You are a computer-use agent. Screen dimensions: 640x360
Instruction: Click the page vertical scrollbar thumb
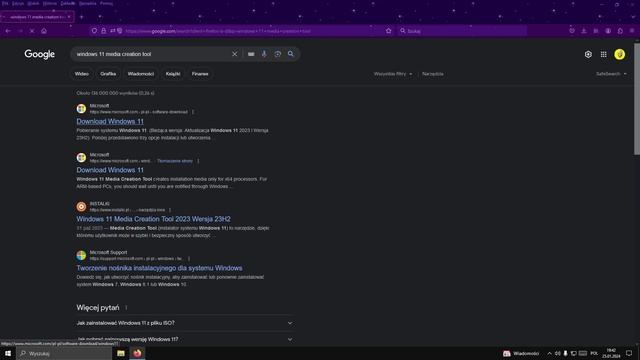[637, 99]
